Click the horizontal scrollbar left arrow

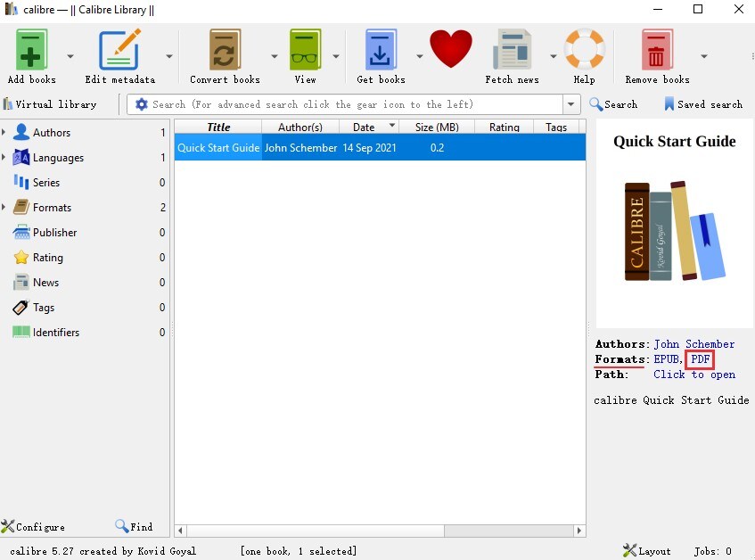pos(180,531)
